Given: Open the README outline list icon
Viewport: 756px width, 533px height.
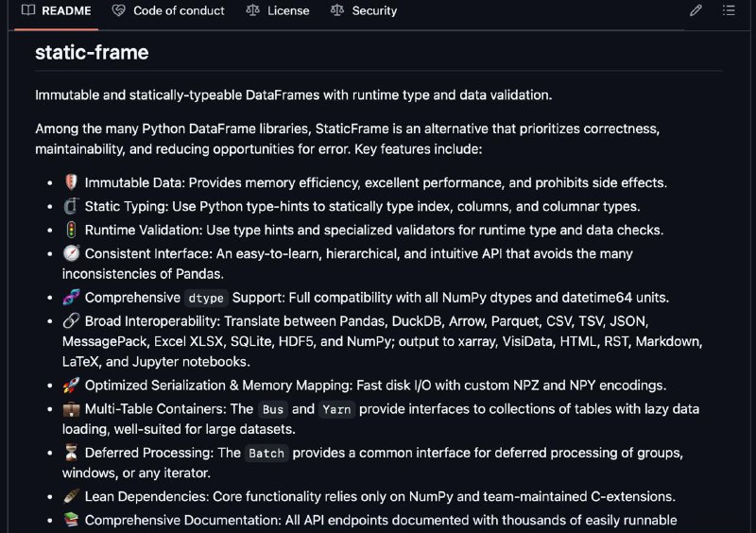Looking at the screenshot, I should coord(729,10).
